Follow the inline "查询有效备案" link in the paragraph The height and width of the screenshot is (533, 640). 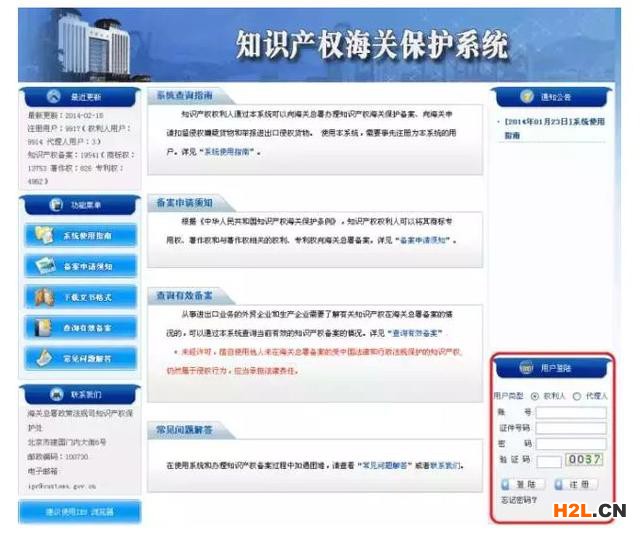(x=414, y=333)
